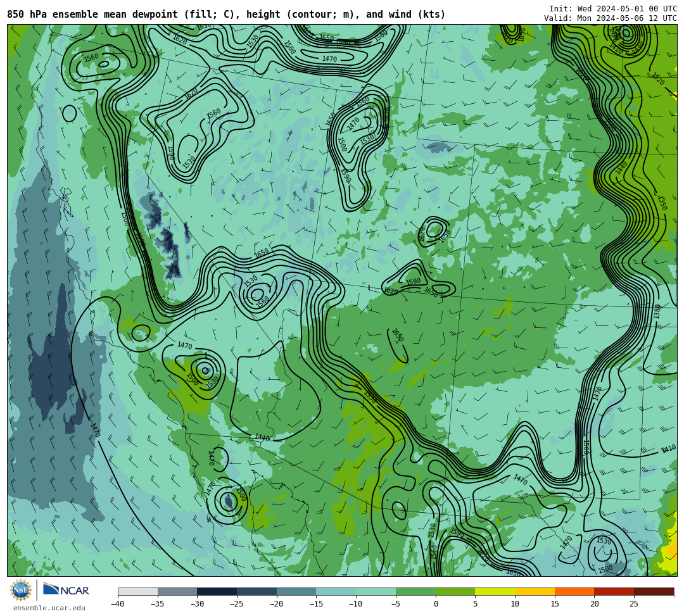Pick the orange 15 to 20 colorbar segment
This screenshot has width=684, height=616.
click(x=574, y=591)
